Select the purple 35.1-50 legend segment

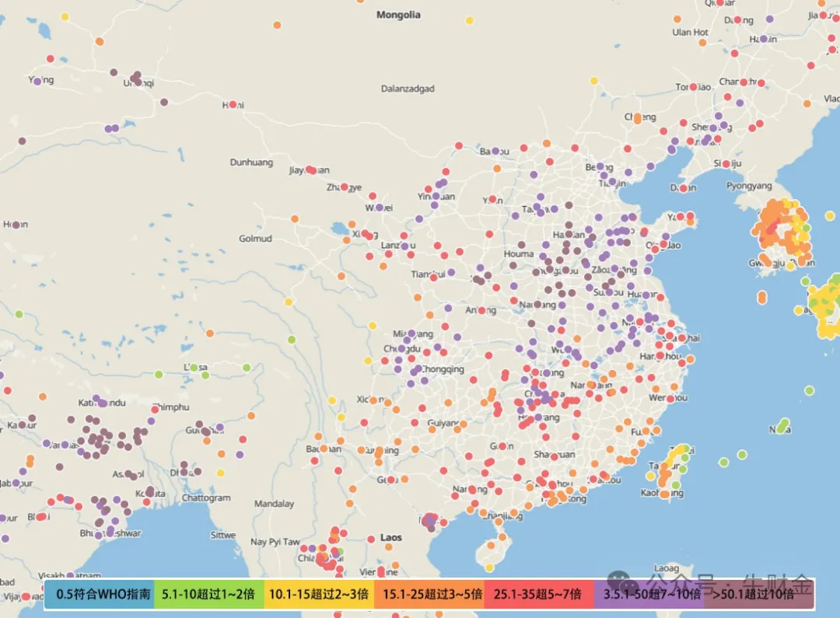pyautogui.click(x=649, y=595)
